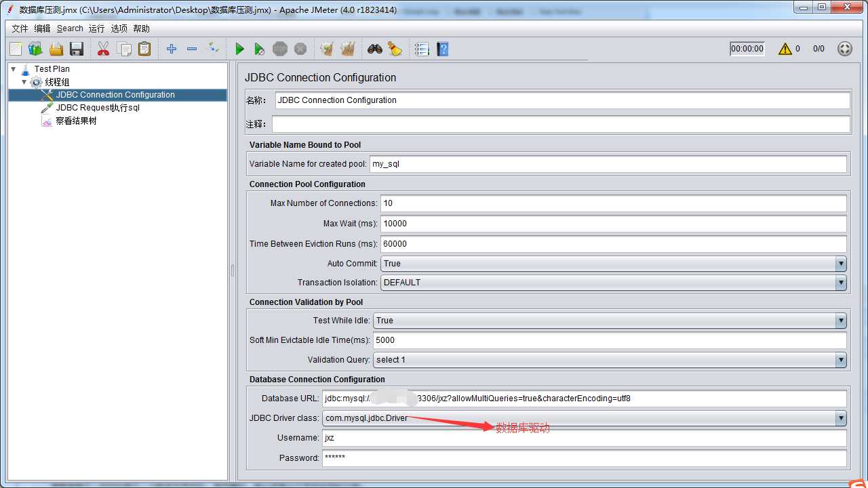Click Time Between Eviction Runs field

614,244
